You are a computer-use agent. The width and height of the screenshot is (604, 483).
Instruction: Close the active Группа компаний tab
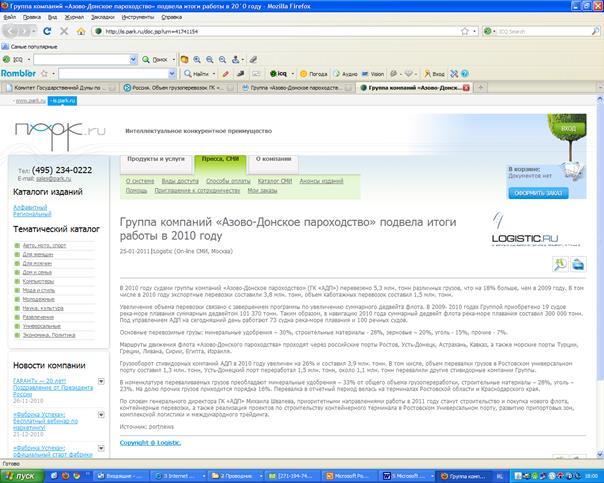[466, 88]
